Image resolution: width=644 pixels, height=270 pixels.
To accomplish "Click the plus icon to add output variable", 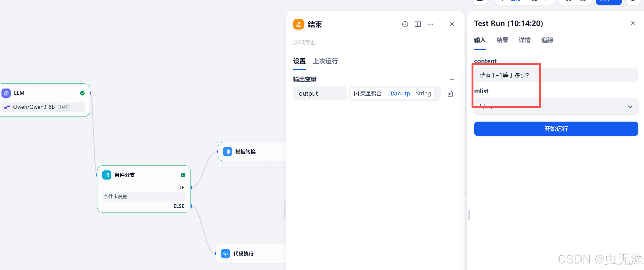I will 452,79.
